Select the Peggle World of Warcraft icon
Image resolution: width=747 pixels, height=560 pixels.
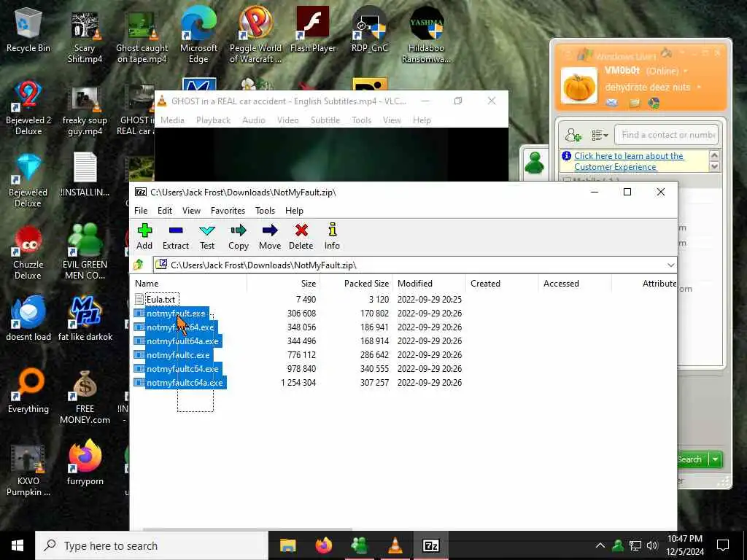255,36
